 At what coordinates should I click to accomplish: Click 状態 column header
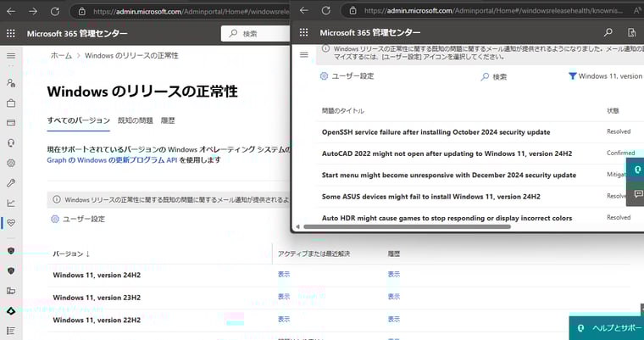point(613,111)
